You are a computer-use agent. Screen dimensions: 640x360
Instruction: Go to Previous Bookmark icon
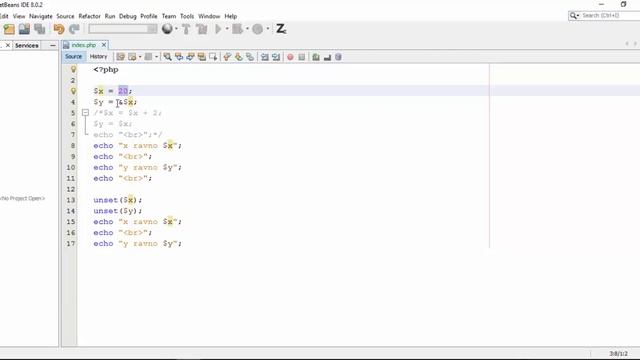click(x=227, y=57)
